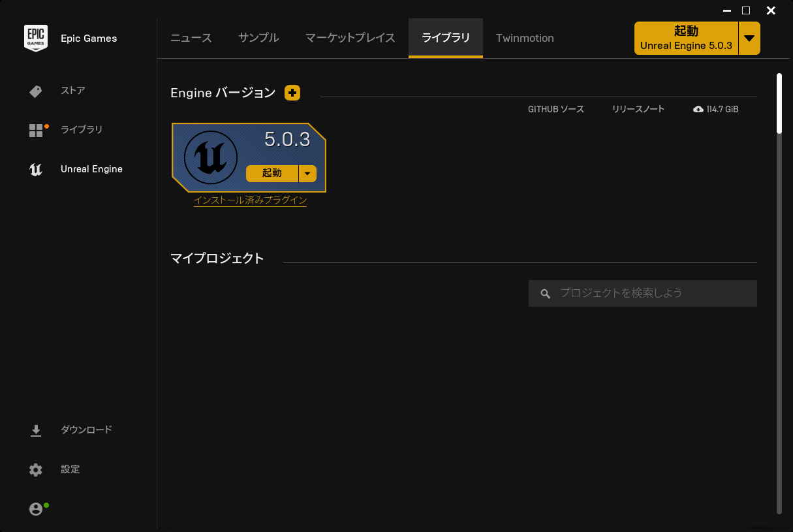The height and width of the screenshot is (532, 793).
Task: Open 設定 from the sidebar
Action: 70,469
